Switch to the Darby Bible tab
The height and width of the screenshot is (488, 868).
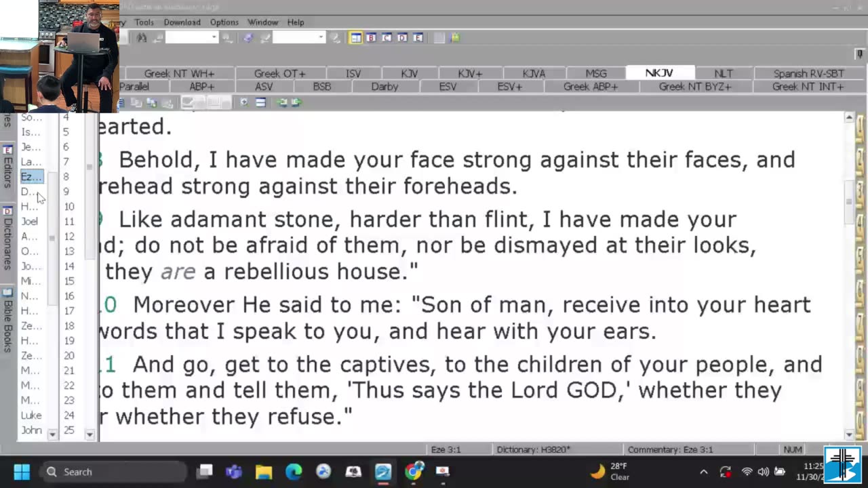(x=384, y=87)
